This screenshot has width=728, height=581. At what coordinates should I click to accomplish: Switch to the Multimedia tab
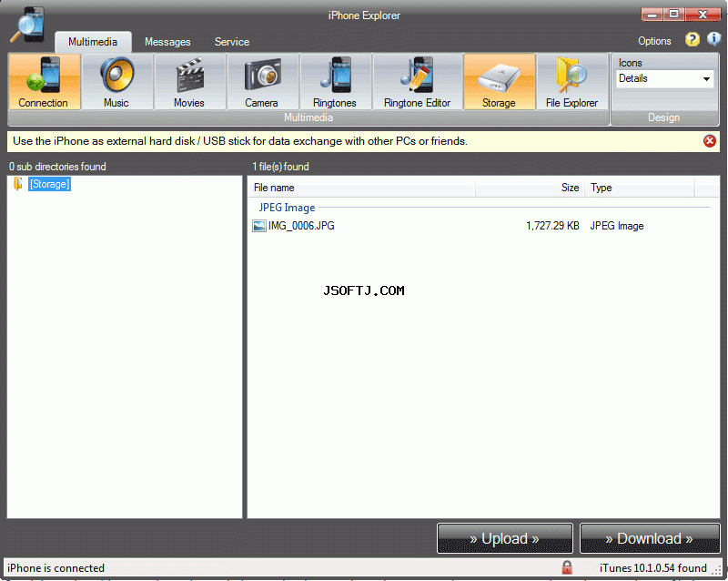click(93, 42)
